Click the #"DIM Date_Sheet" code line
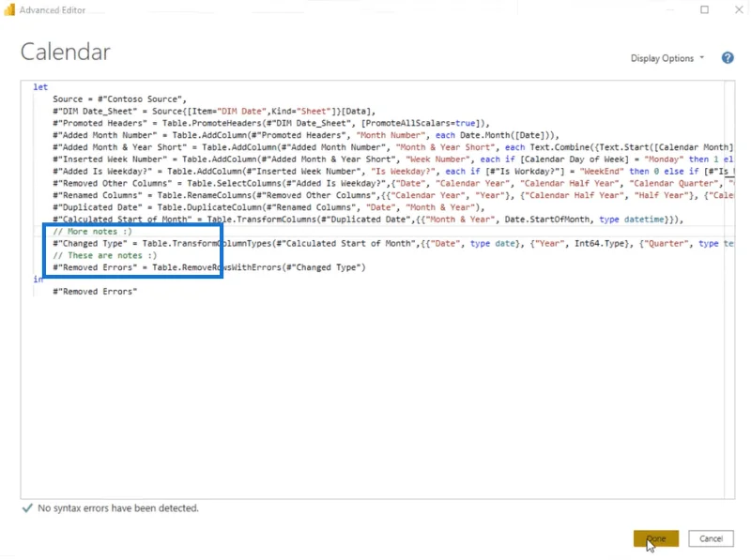The width and height of the screenshot is (751, 560). click(x=214, y=111)
